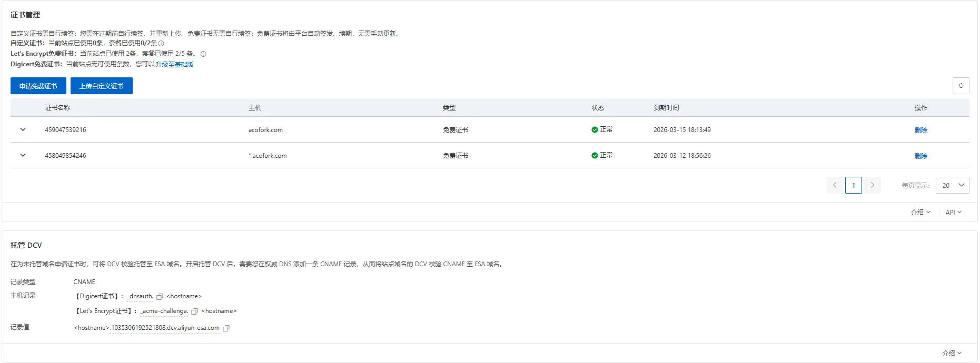The image size is (980, 363).
Task: Delete the acofork.com certificate
Action: pos(920,130)
